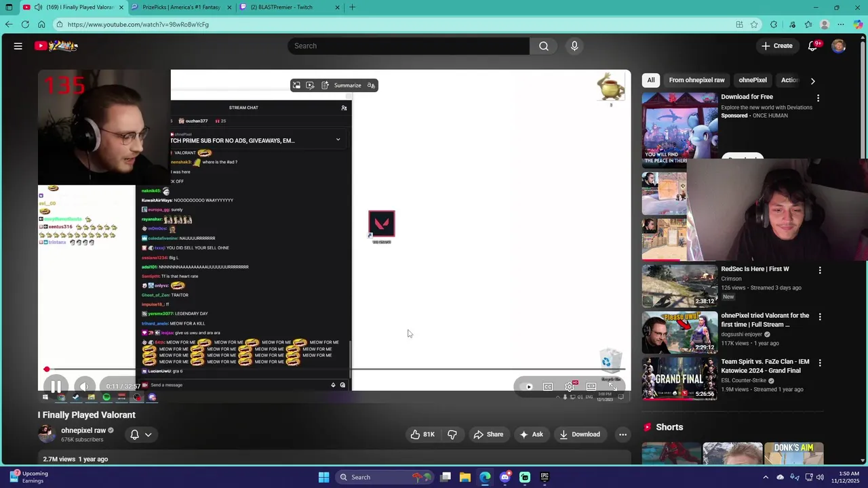Screen dimensions: 868x488
Task: Select the All filter chip
Action: [651, 80]
